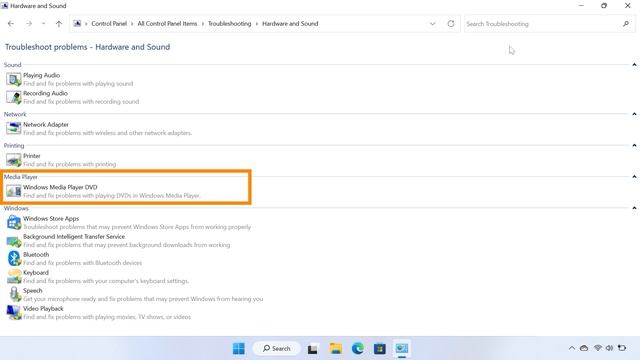Click Troubleshooting in the breadcrumb
640x360 pixels.
(229, 24)
